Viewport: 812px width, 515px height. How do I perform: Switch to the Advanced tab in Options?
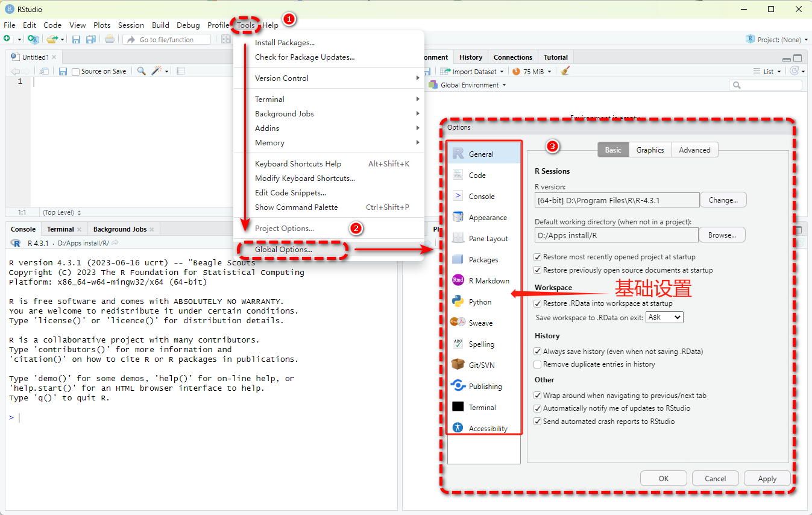point(694,150)
